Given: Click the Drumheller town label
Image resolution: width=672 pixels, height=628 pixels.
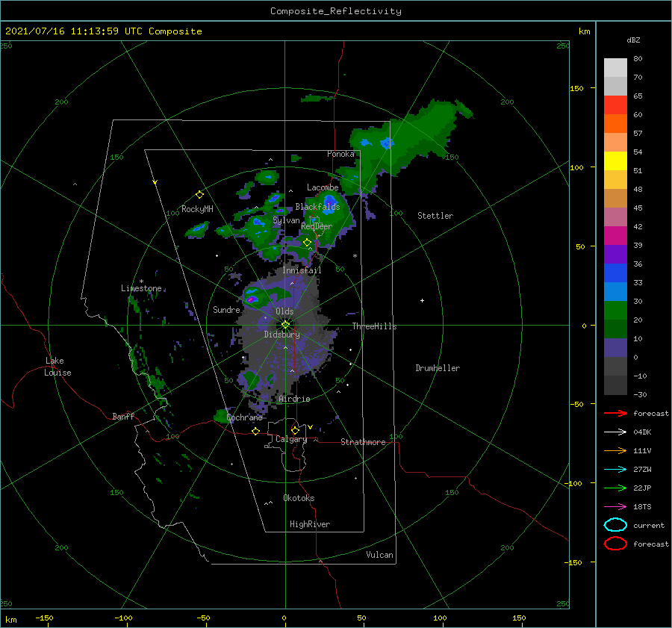Looking at the screenshot, I should [438, 368].
